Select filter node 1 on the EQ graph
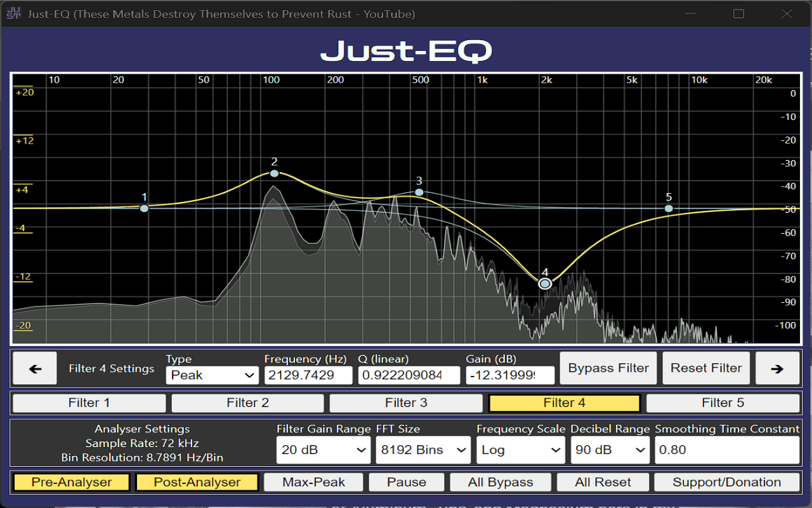This screenshot has width=812, height=508. point(145,208)
